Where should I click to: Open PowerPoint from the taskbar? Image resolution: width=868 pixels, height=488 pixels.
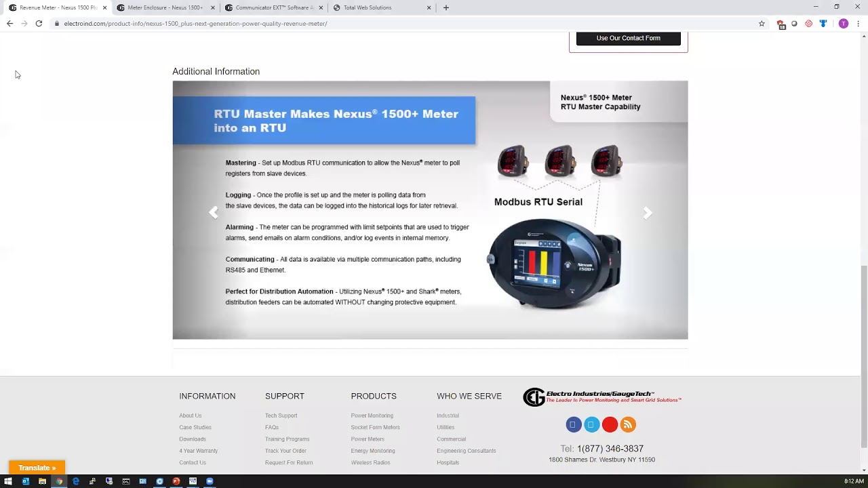coord(176,481)
